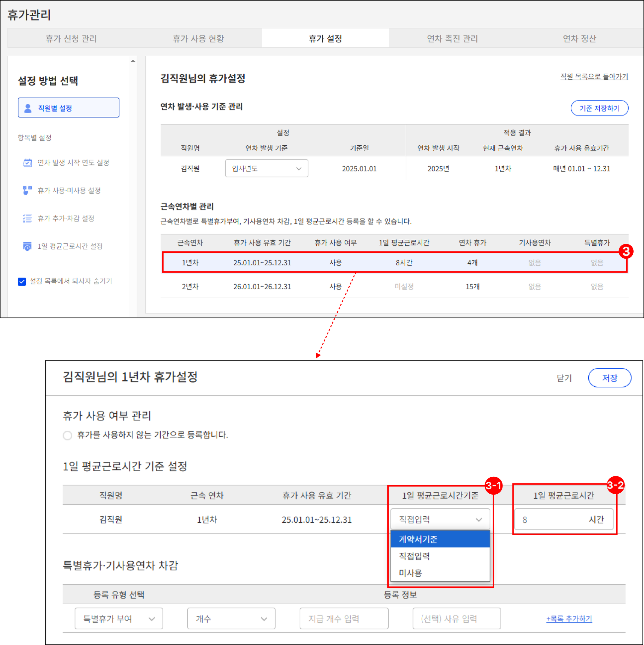Choose 미사용 option in the dropdown list
The image size is (644, 645).
pos(440,573)
